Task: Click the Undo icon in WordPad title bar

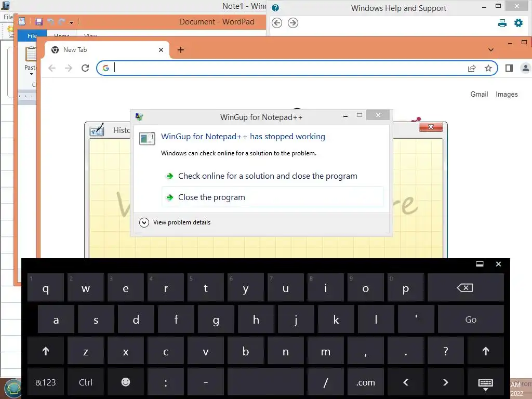Action: (50, 22)
